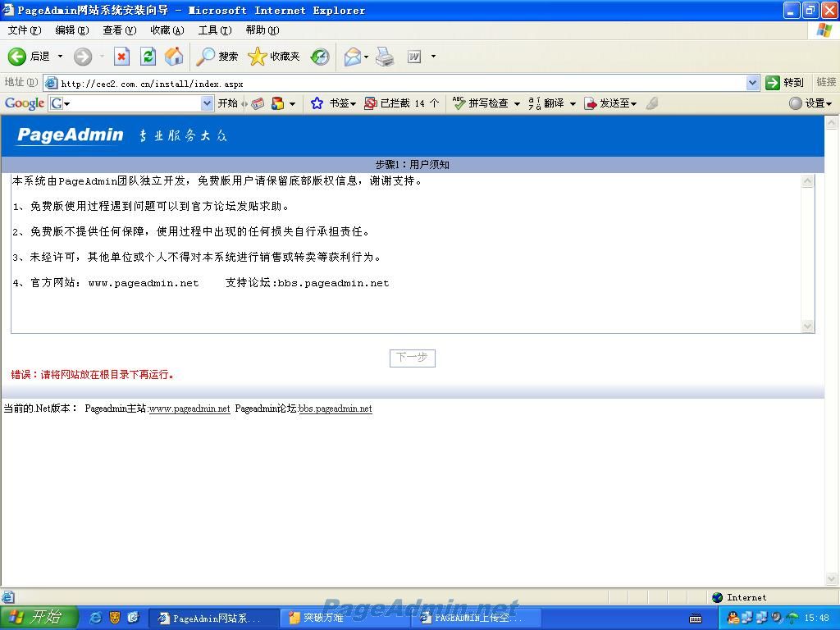Click the Back (后退) arrow icon
Image resolution: width=840 pixels, height=630 pixels.
[x=17, y=56]
